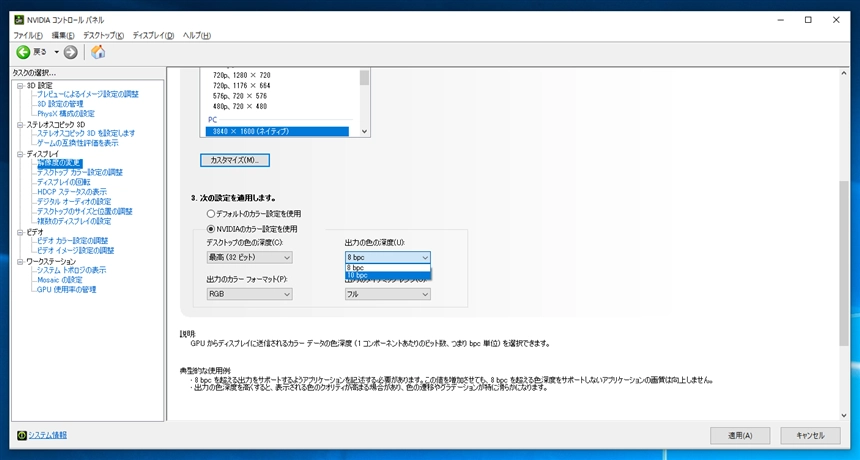The height and width of the screenshot is (460, 860).
Task: Choose 8 bpc in the dropdown list
Action: [388, 268]
